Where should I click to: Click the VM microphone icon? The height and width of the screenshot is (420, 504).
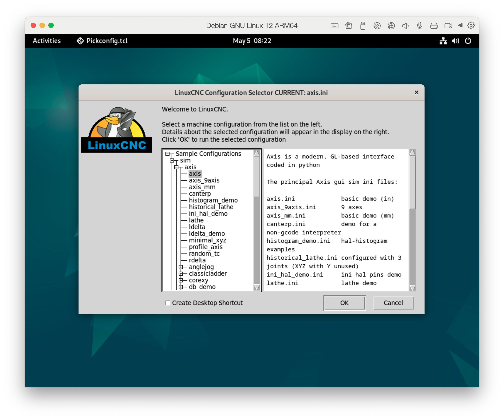coord(419,26)
